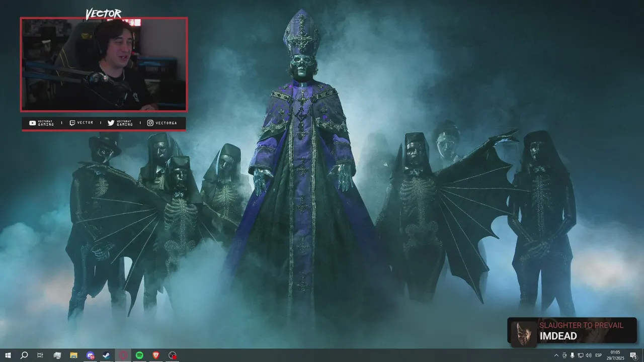The width and height of the screenshot is (644, 362).
Task: Open the volume speaker tray icon
Action: 589,355
